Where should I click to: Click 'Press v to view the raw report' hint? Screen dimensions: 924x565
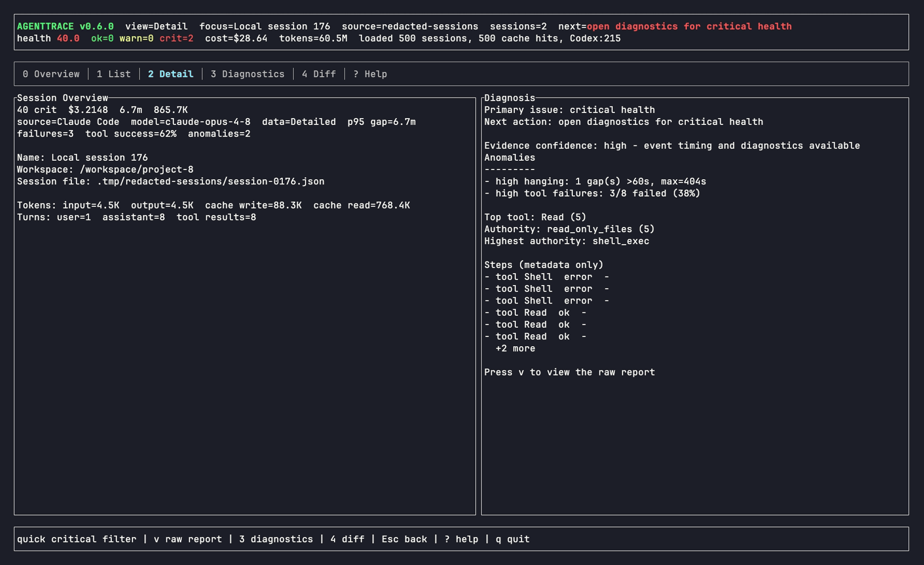pos(570,372)
